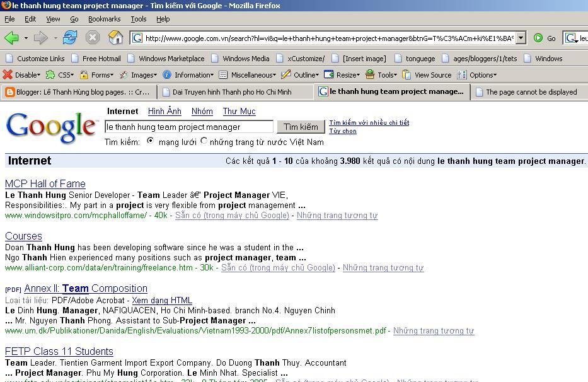Open the tonguege bookmark
588x382 pixels.
point(415,59)
